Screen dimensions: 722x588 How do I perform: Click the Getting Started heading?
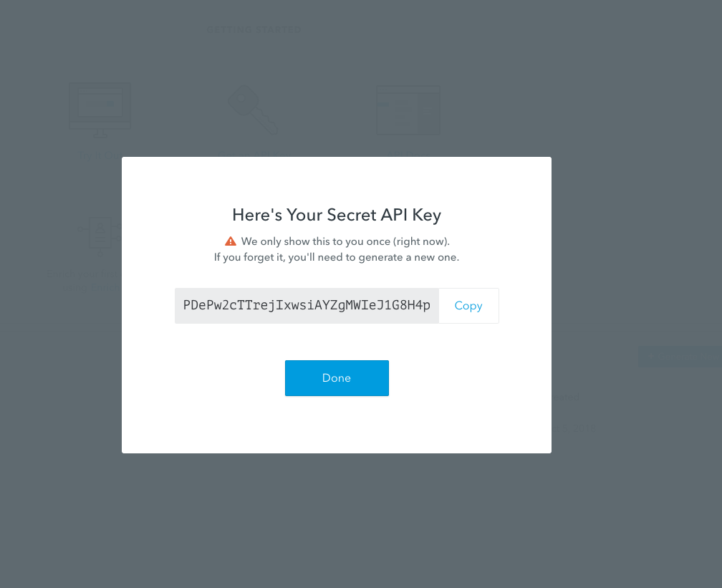(254, 30)
